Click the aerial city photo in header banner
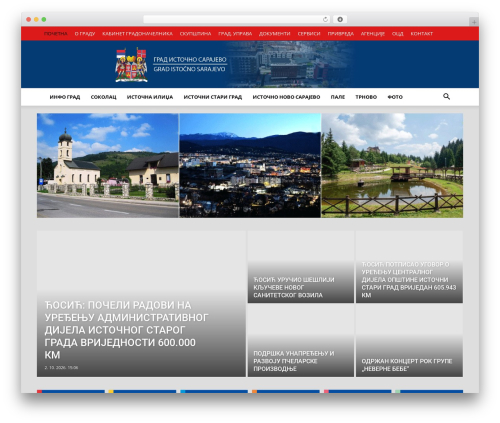This screenshot has width=500, height=423. tap(290, 64)
